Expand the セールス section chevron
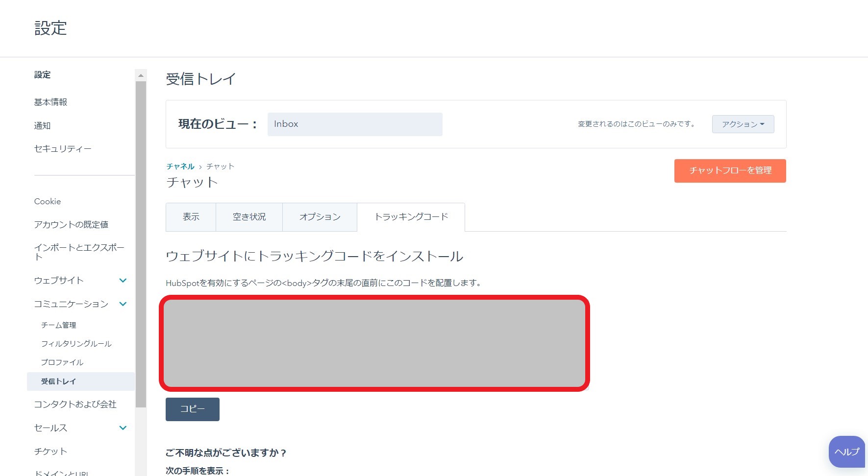This screenshot has height=476, width=868. (x=123, y=428)
